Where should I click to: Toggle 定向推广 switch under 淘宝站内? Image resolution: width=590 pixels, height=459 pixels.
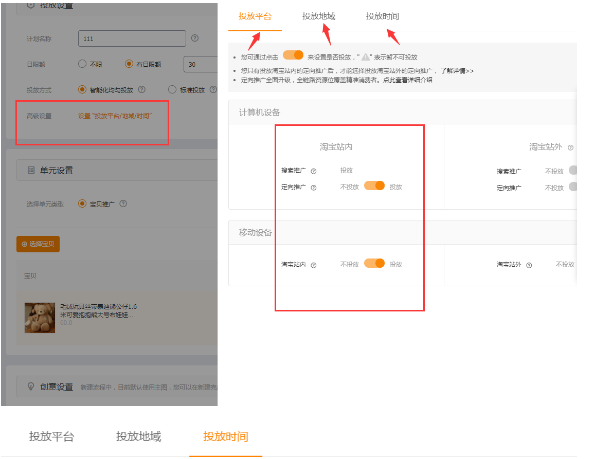pyautogui.click(x=374, y=186)
